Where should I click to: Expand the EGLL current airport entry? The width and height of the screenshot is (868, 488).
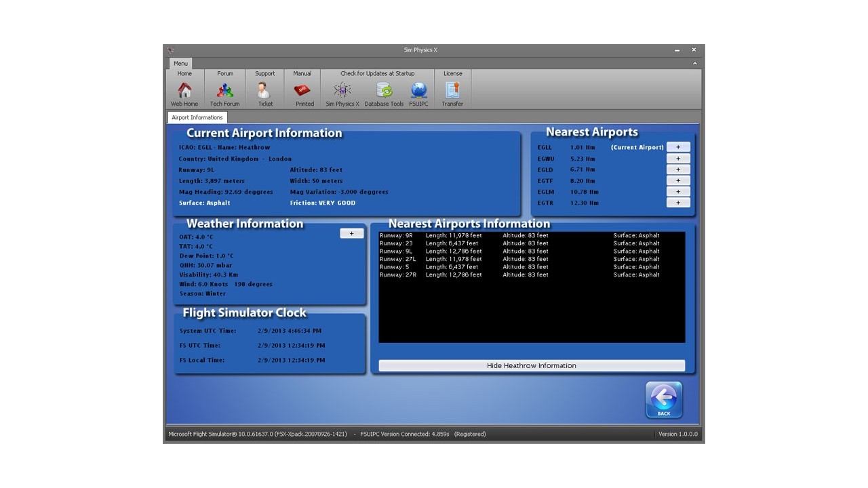tap(678, 147)
